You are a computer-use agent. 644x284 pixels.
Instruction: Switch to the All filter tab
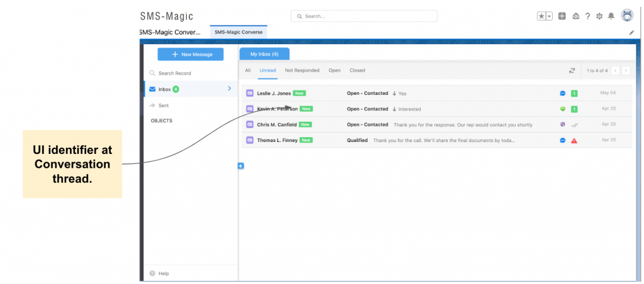[x=248, y=70]
